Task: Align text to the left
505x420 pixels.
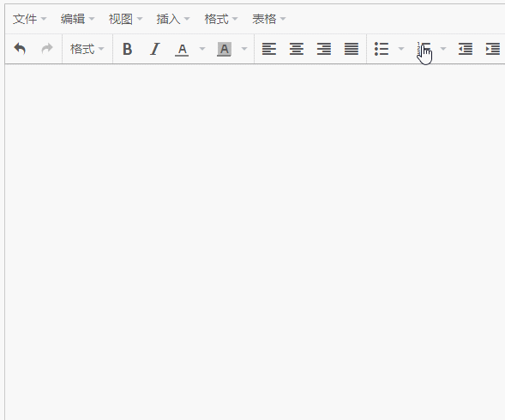Action: pyautogui.click(x=269, y=49)
